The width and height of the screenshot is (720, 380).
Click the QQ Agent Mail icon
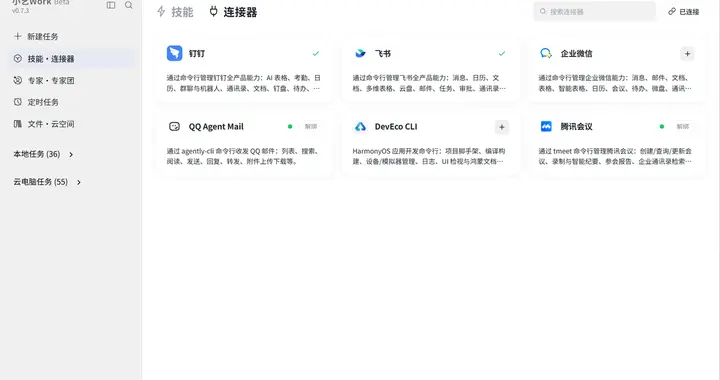[x=174, y=127]
